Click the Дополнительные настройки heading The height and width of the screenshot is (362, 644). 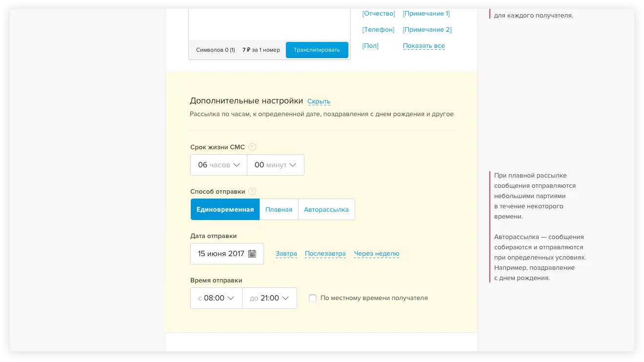click(246, 101)
